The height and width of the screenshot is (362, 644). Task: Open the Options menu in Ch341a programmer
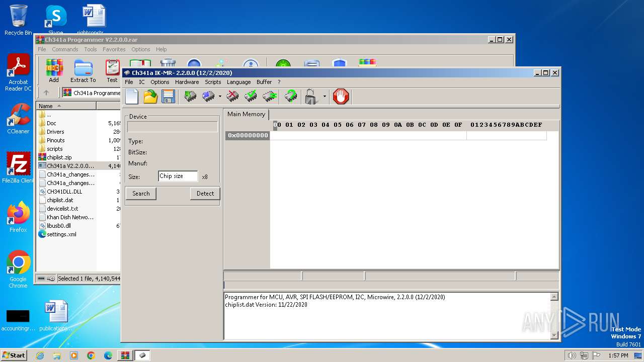[x=159, y=82]
